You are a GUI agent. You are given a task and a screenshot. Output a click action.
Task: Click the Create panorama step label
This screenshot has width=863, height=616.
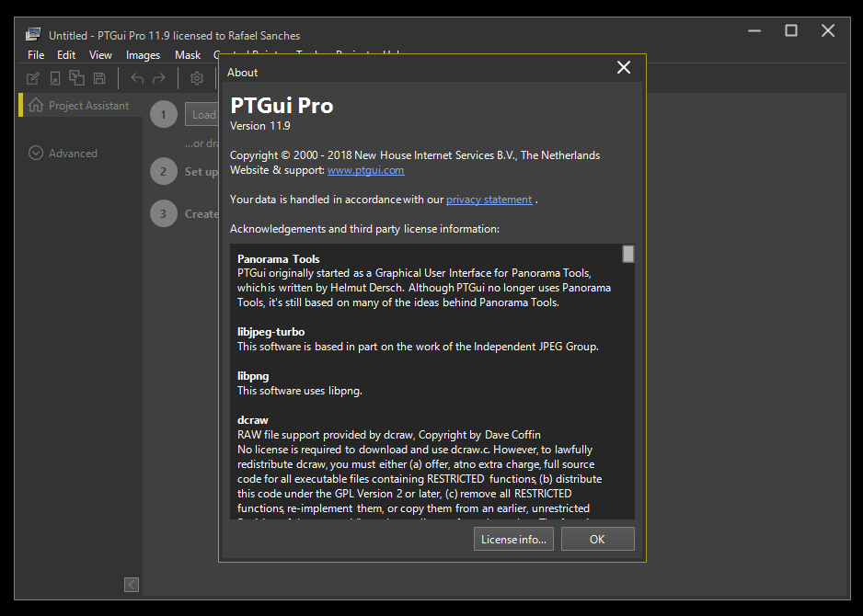(201, 213)
